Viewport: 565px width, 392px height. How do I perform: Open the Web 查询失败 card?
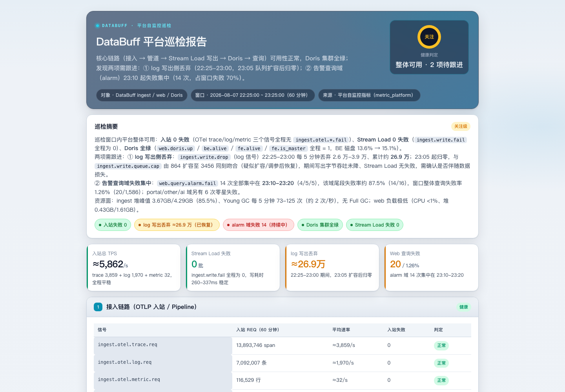tap(431, 268)
